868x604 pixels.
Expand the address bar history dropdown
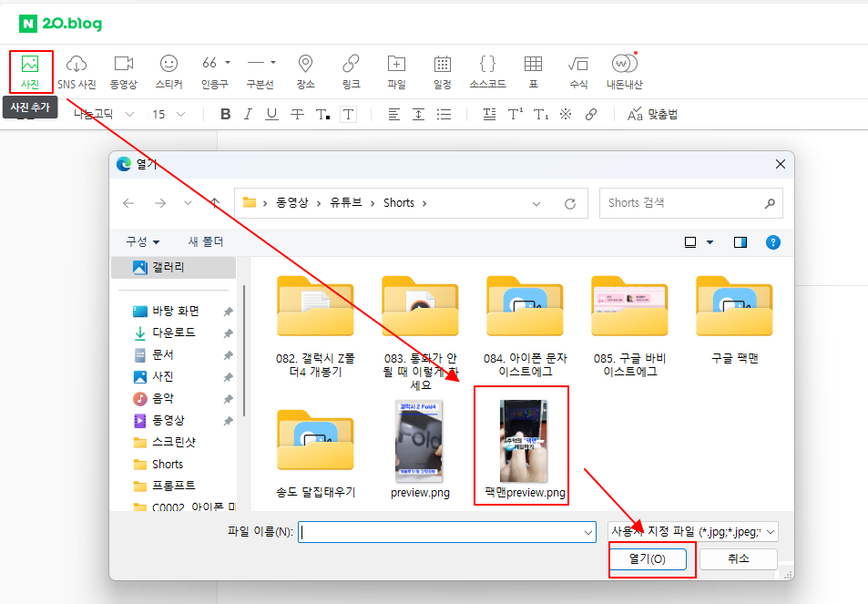tap(536, 204)
